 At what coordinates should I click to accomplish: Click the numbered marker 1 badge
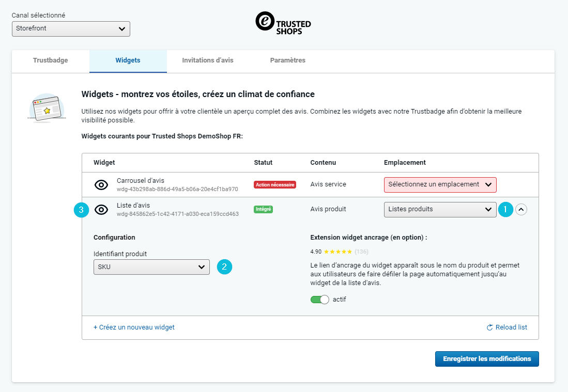pos(505,209)
